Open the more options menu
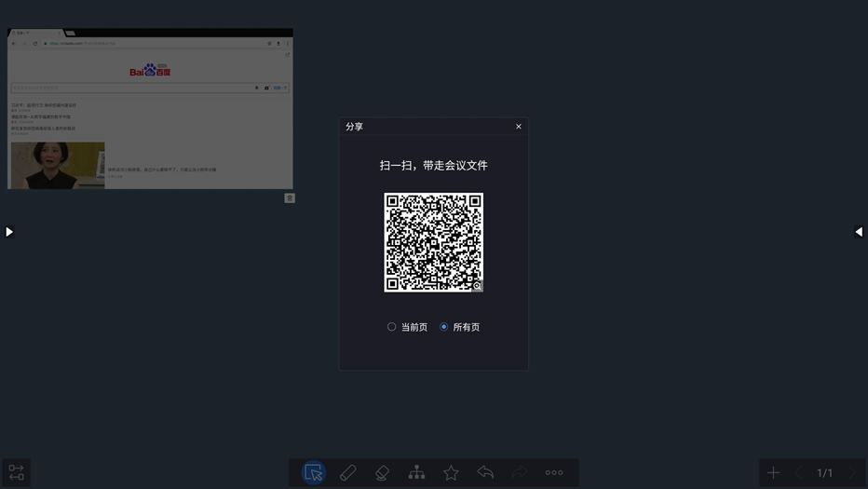 [554, 472]
